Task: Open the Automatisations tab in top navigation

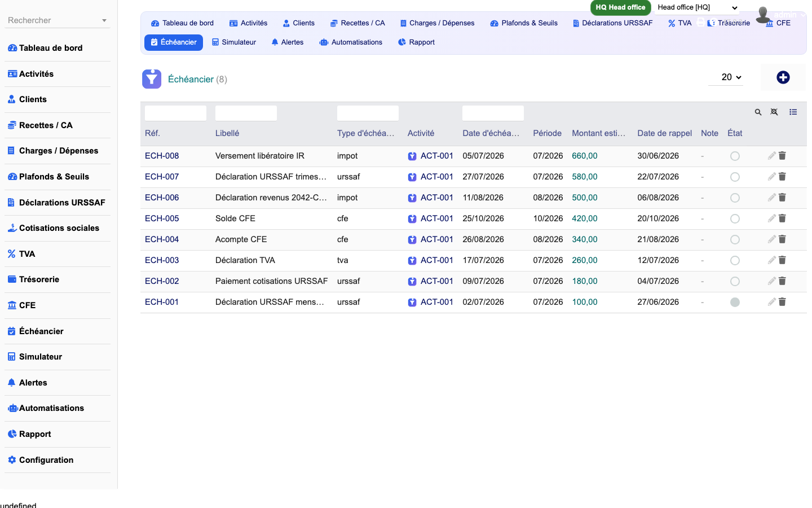Action: (x=351, y=42)
